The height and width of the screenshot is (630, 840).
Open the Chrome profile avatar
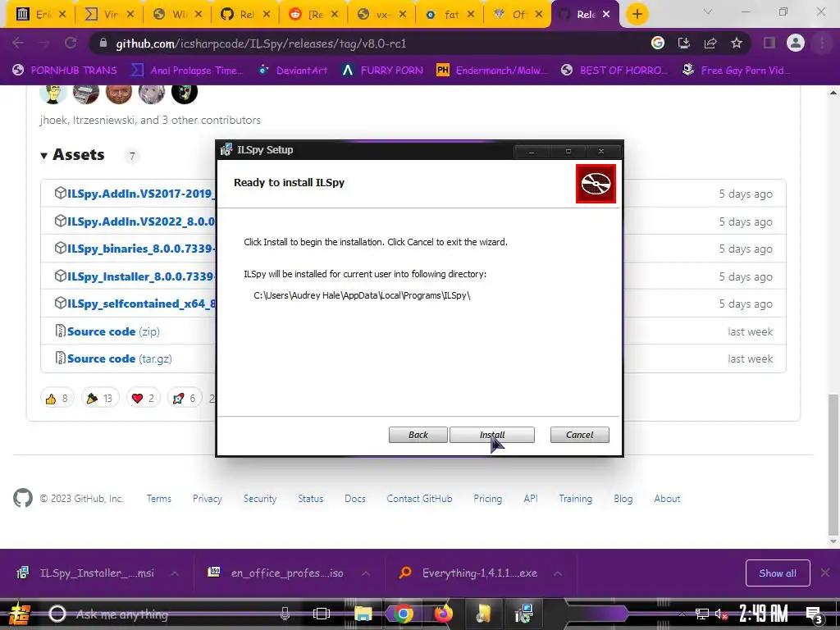(796, 43)
